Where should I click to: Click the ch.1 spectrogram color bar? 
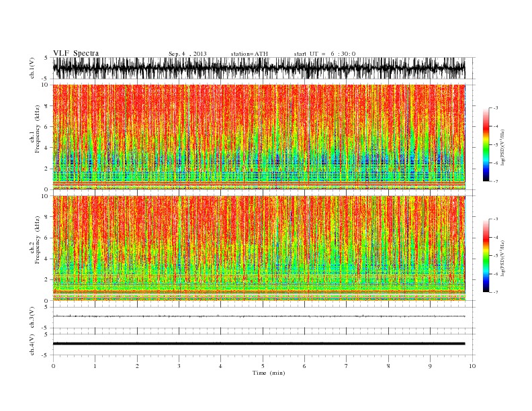(x=486, y=144)
